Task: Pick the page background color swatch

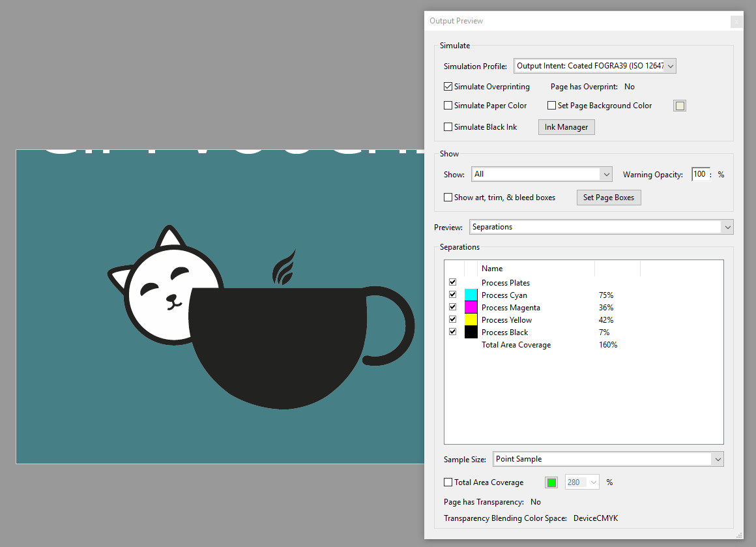Action: pyautogui.click(x=680, y=106)
